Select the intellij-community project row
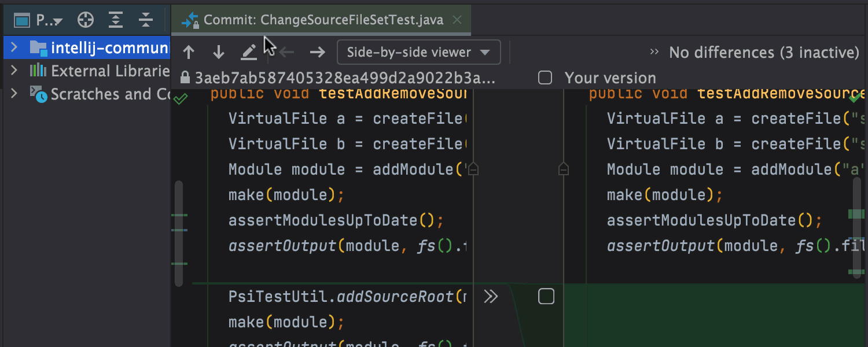868x347 pixels. 87,47
